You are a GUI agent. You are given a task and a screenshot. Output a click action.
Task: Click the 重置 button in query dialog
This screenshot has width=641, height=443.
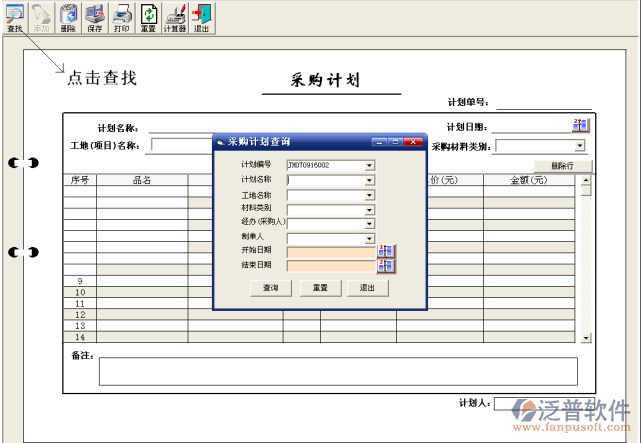[x=320, y=288]
